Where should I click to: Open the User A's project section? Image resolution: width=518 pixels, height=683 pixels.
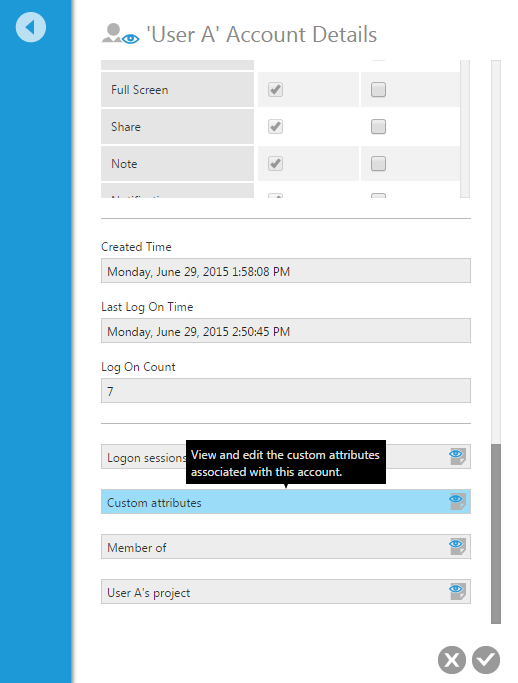(286, 592)
